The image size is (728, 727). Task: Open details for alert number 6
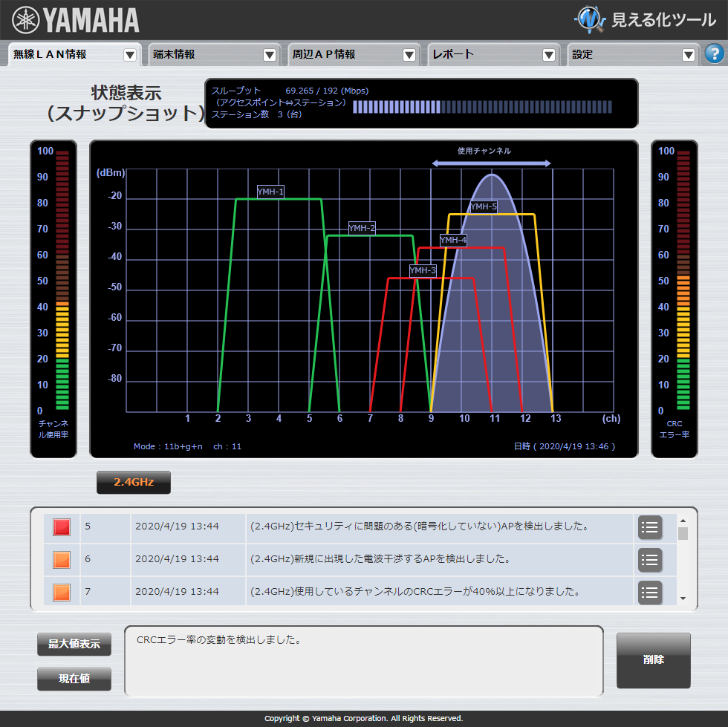(x=650, y=560)
